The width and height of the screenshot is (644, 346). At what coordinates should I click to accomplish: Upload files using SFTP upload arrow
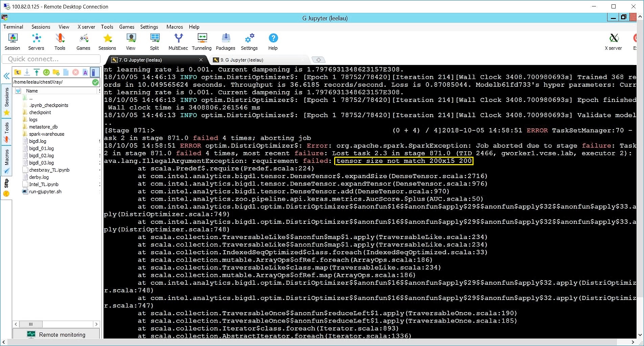[37, 72]
